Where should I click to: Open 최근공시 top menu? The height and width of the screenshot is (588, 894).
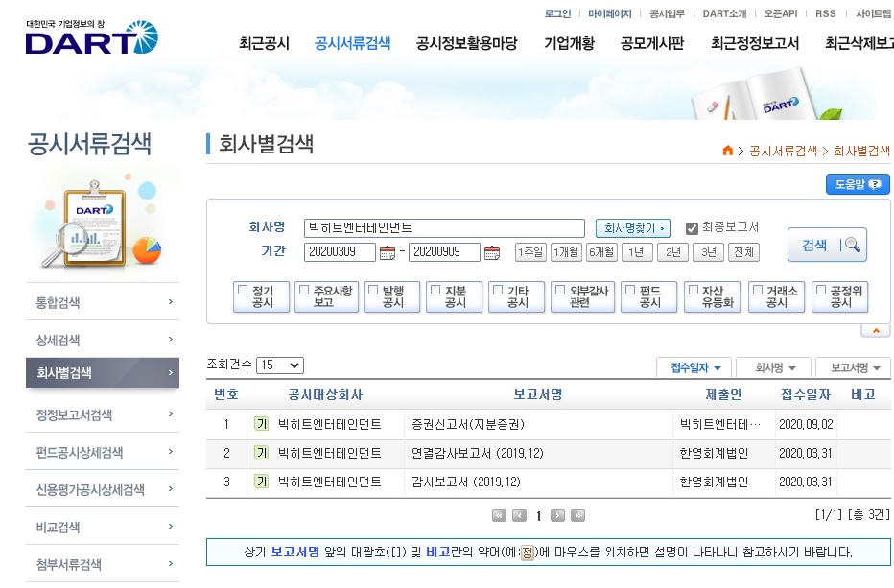click(x=264, y=43)
